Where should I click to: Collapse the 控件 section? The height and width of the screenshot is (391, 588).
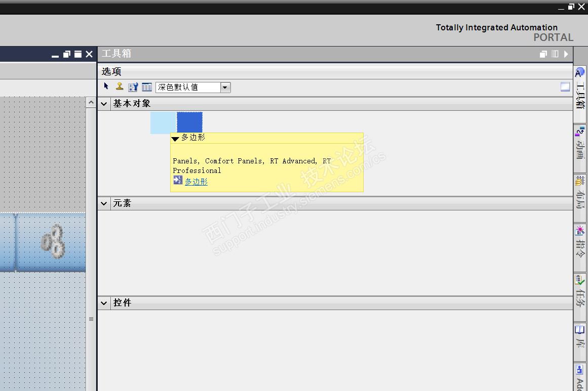click(x=104, y=303)
